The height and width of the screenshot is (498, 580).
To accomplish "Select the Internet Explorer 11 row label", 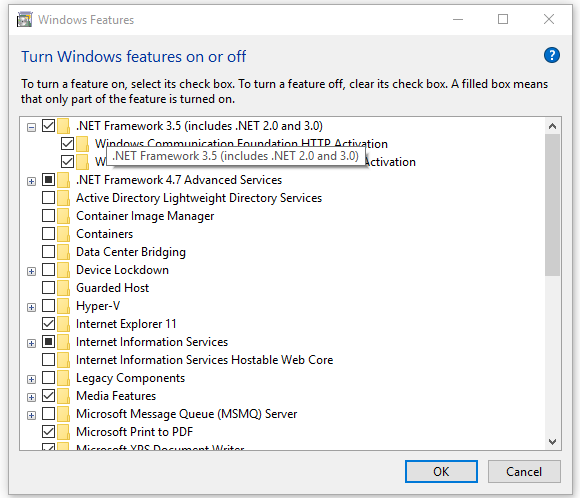I will point(126,324).
